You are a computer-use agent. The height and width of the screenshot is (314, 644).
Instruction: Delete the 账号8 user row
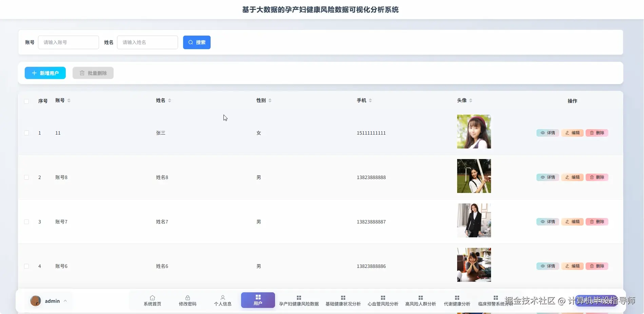point(597,177)
